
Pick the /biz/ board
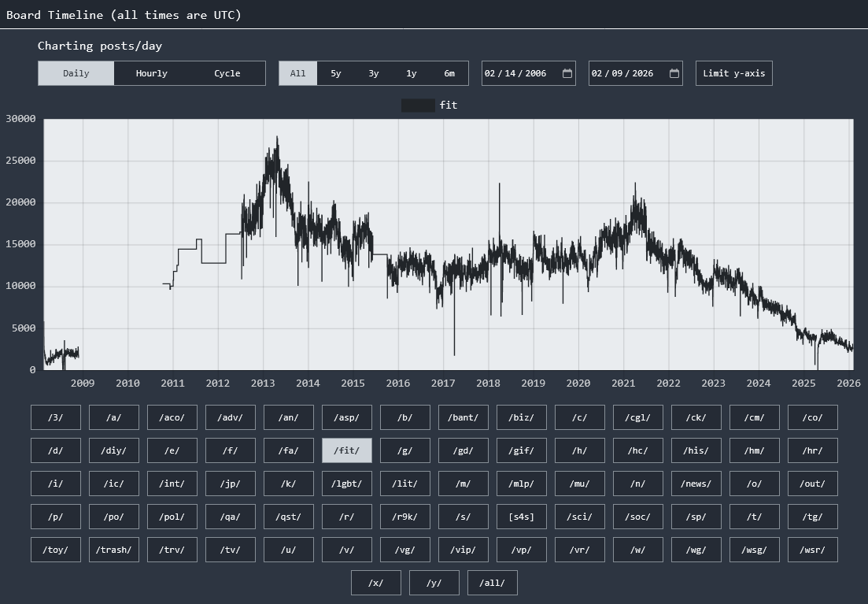pyautogui.click(x=522, y=417)
